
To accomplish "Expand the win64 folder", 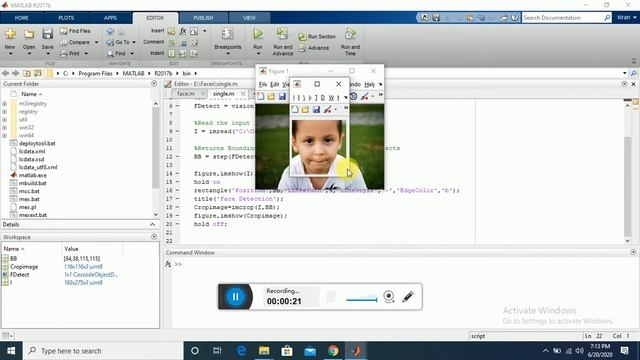I will (4, 136).
